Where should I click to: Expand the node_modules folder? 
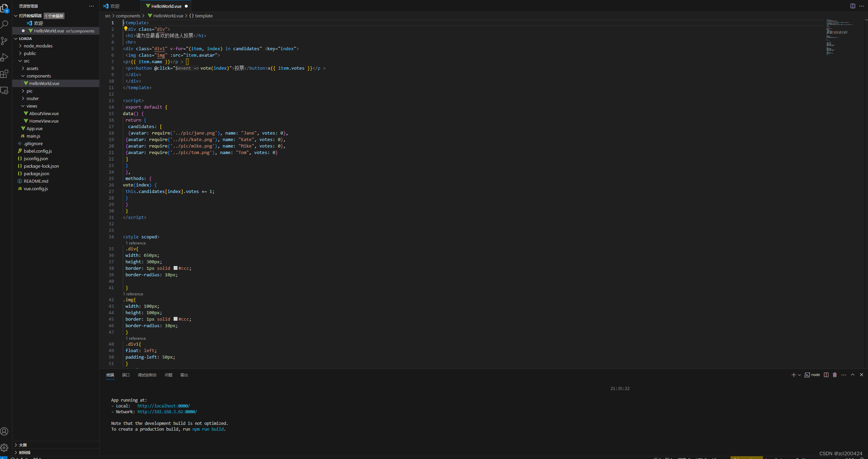point(38,46)
